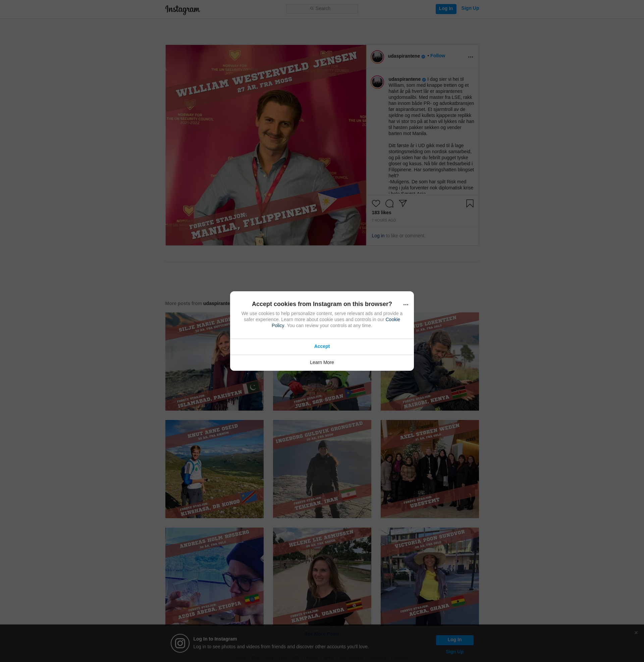Open post options three-dot menu
Viewport: 644px width, 662px height.
[x=470, y=57]
